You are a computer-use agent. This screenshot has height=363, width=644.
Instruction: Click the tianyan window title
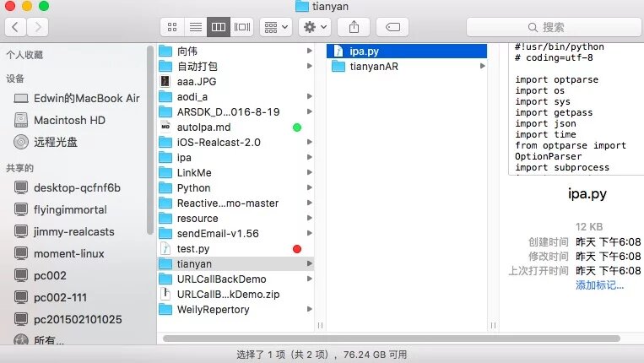pyautogui.click(x=330, y=6)
